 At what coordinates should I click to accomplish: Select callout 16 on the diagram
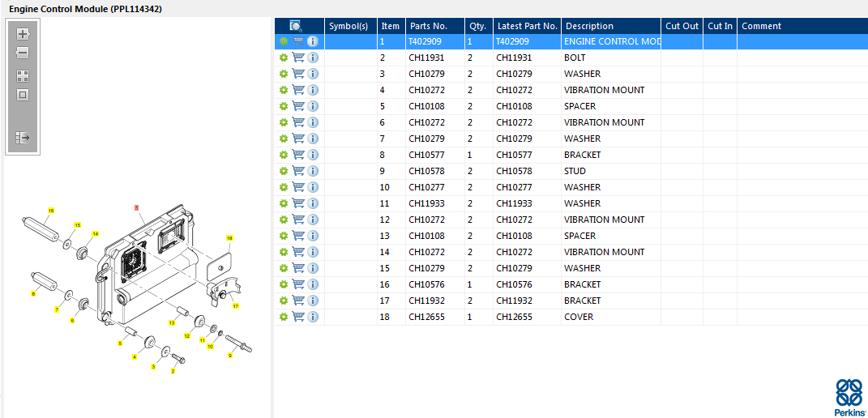pyautogui.click(x=51, y=211)
